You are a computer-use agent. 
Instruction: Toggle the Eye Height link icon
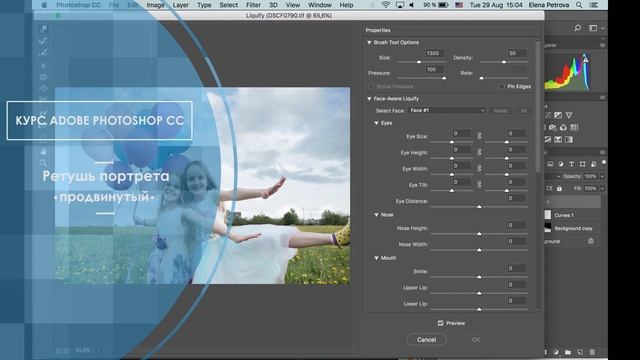479,152
